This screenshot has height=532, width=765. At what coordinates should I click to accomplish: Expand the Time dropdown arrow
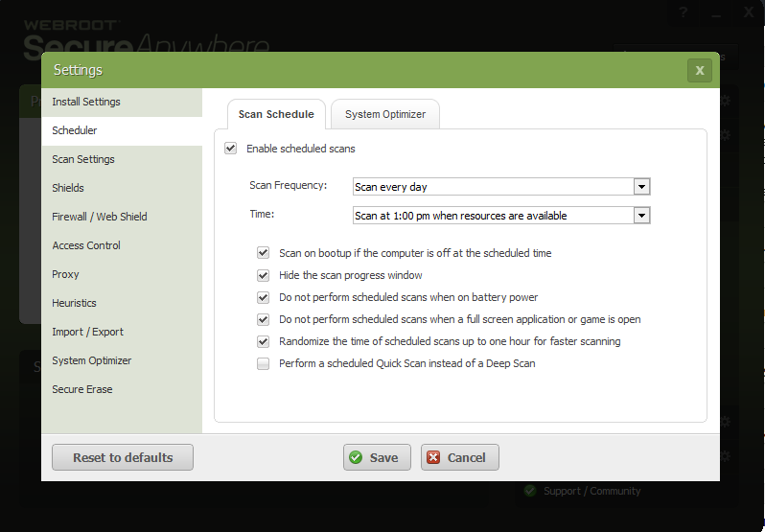[641, 216]
